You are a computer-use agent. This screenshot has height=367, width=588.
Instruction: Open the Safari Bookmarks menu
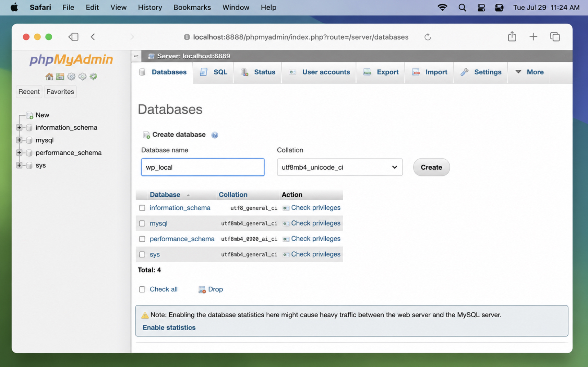(x=192, y=7)
